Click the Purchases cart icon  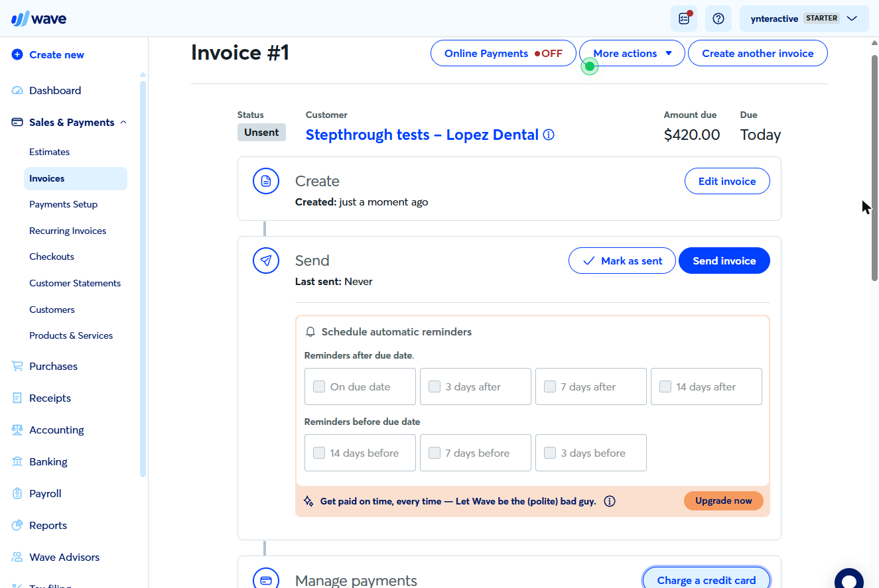coord(17,367)
